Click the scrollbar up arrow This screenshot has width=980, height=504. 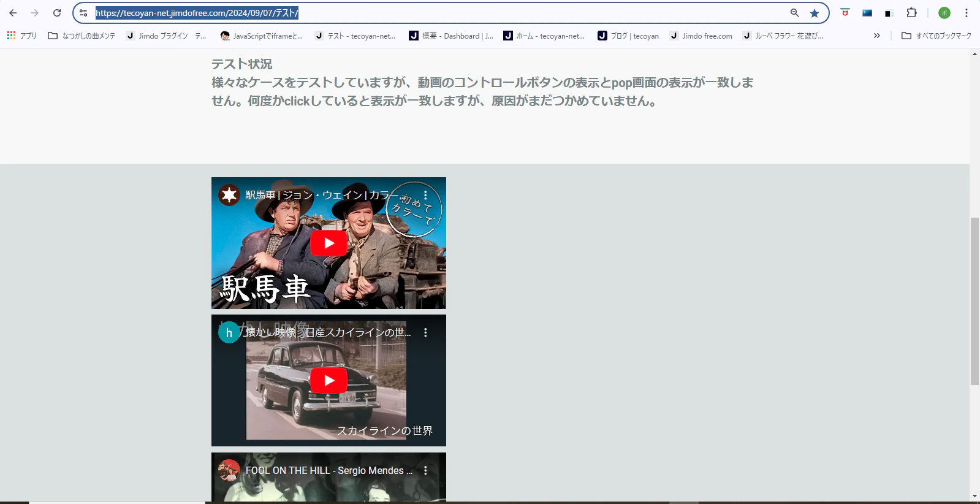[974, 54]
